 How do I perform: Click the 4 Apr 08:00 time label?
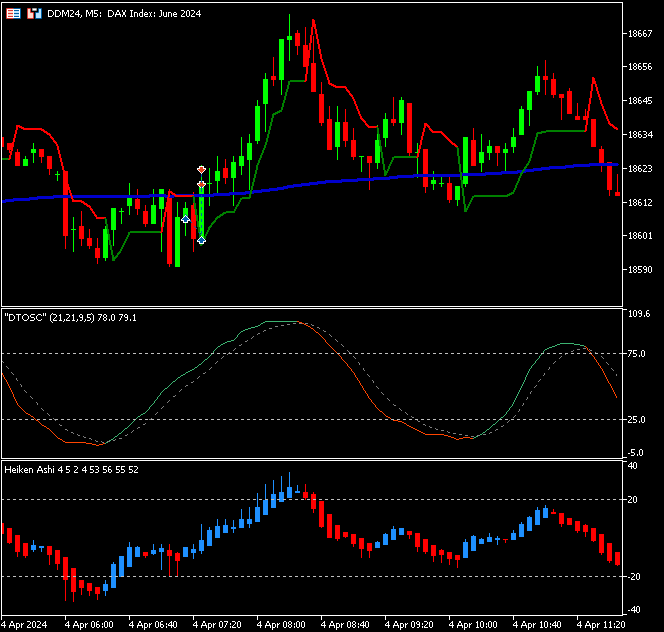click(x=281, y=625)
